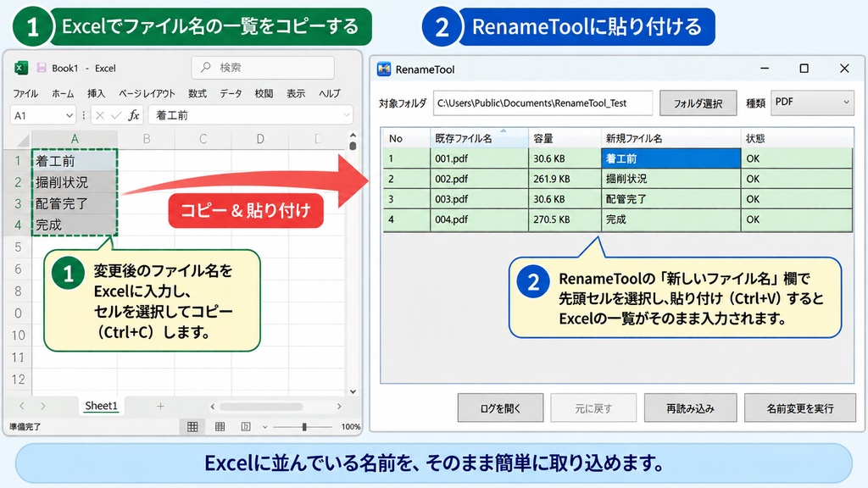868x488 pixels.
Task: Click the Excel horizontal scrollbar
Action: pyautogui.click(x=261, y=406)
